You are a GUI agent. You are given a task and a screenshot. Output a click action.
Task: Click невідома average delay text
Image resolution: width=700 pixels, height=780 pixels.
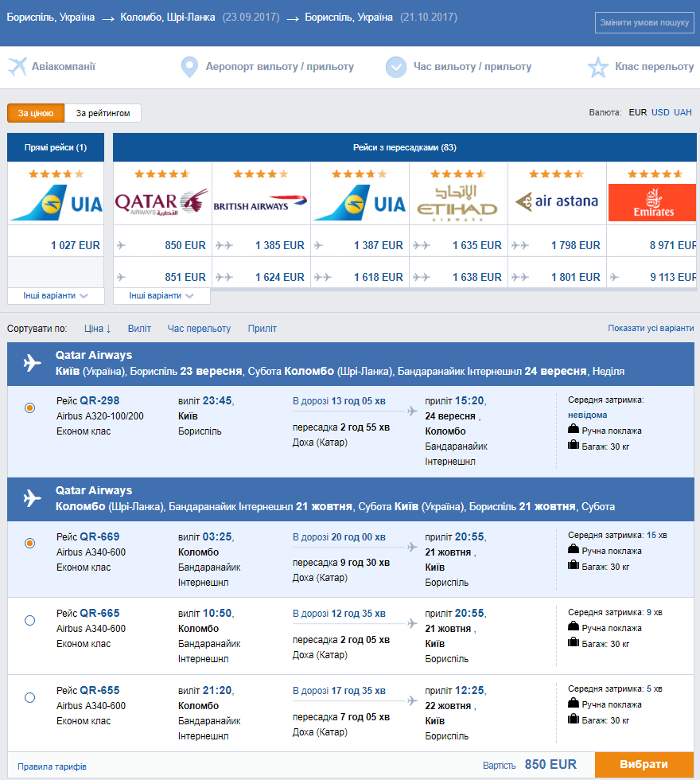[587, 415]
